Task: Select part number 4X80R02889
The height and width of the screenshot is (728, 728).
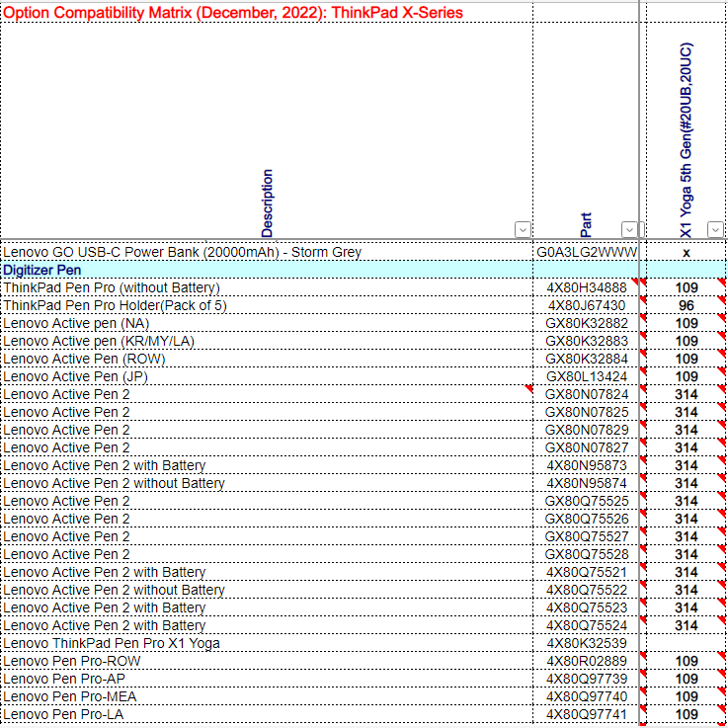Action: coord(587,661)
